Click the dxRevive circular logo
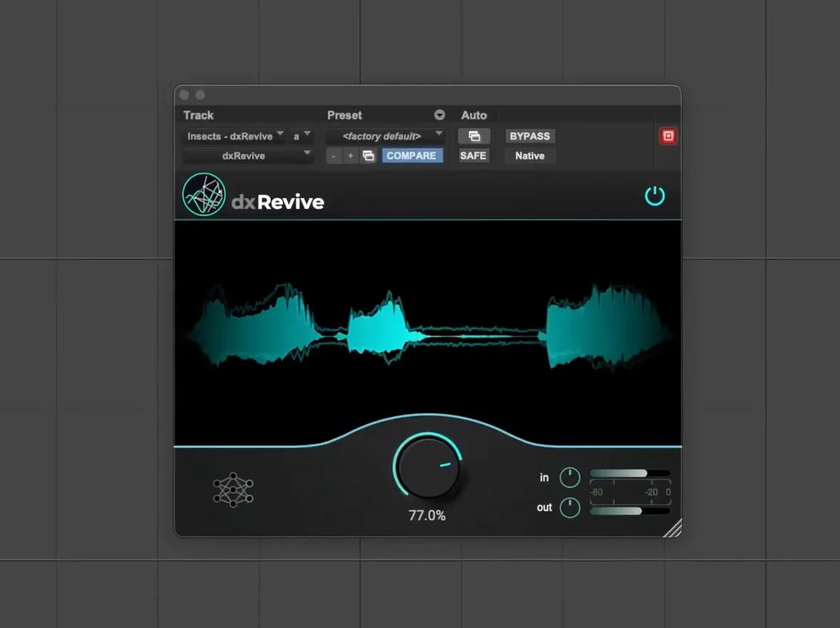Viewport: 840px width, 628px height. coord(204,194)
